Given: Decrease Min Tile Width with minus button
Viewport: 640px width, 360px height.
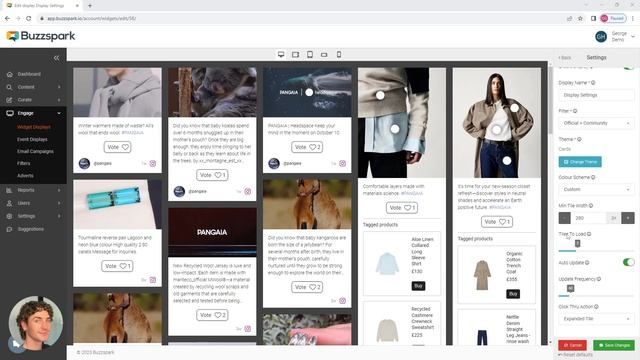Looking at the screenshot, I should [x=564, y=218].
